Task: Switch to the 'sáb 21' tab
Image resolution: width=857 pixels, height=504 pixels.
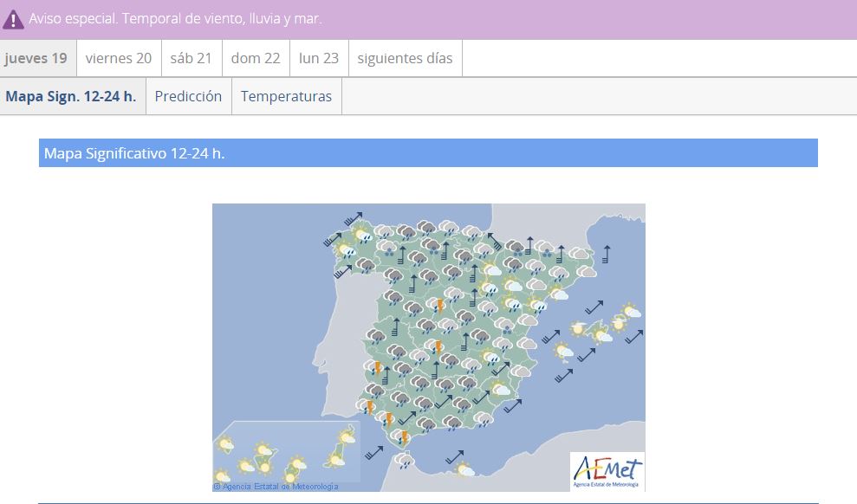Action: (192, 59)
